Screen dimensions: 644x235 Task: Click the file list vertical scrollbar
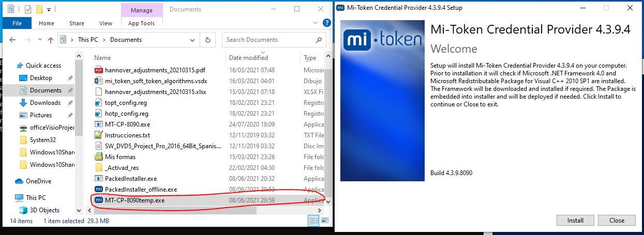[x=327, y=129]
